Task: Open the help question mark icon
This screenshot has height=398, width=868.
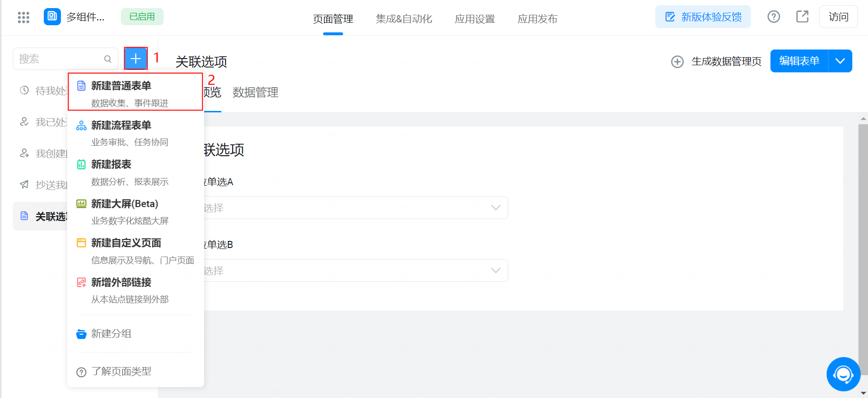Action: click(x=774, y=17)
